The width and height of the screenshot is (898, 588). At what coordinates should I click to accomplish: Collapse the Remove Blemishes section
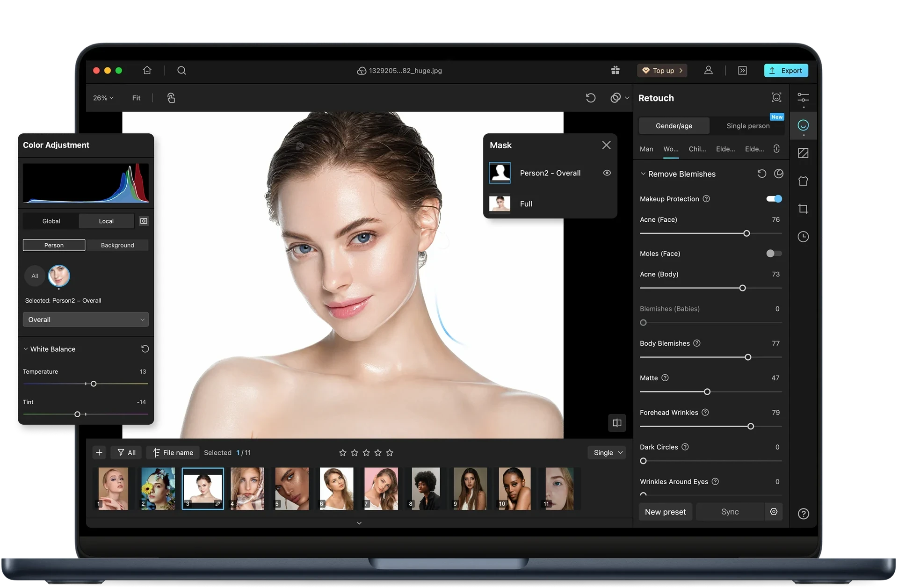tap(643, 174)
